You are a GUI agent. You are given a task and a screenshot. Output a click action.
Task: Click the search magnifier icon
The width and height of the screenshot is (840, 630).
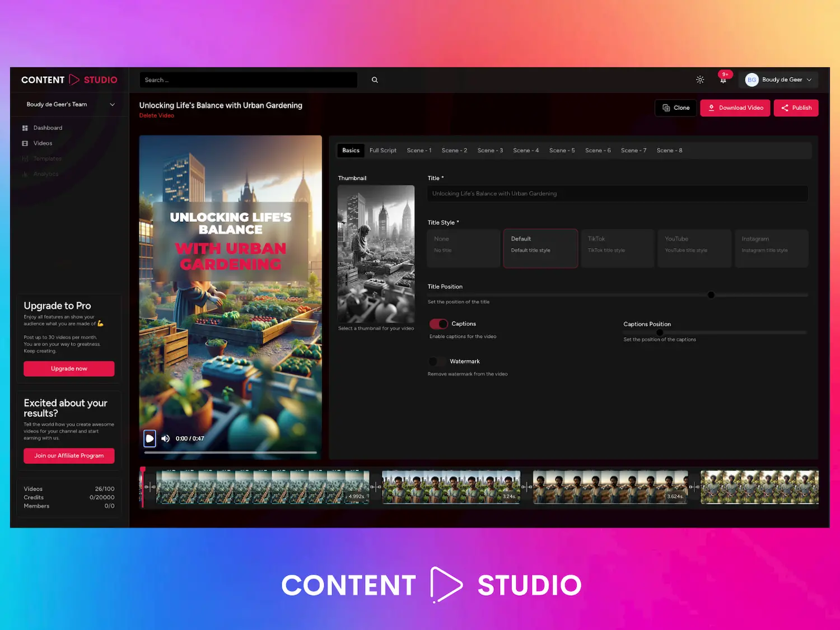pyautogui.click(x=374, y=80)
